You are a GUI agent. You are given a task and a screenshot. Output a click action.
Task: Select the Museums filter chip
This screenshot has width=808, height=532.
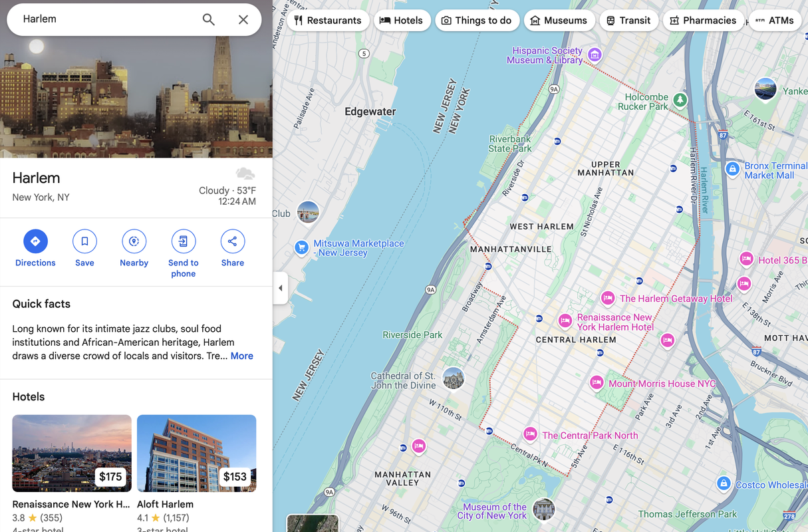559,20
